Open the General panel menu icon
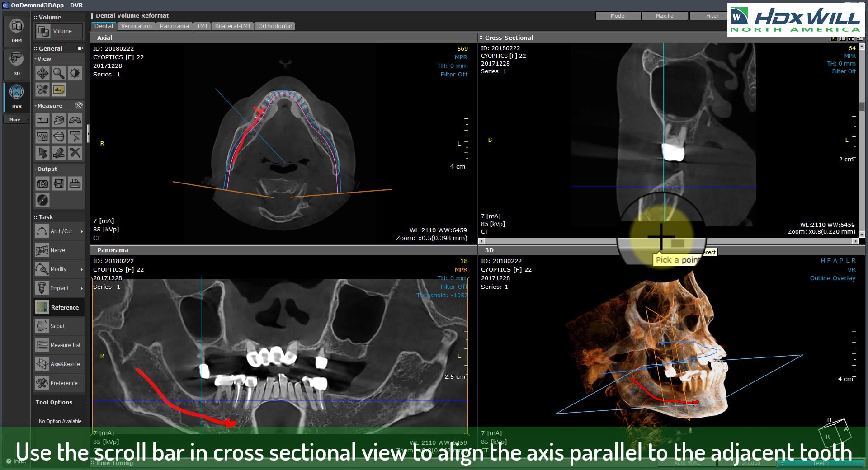Screen dimensions: 868x470 tap(80, 48)
